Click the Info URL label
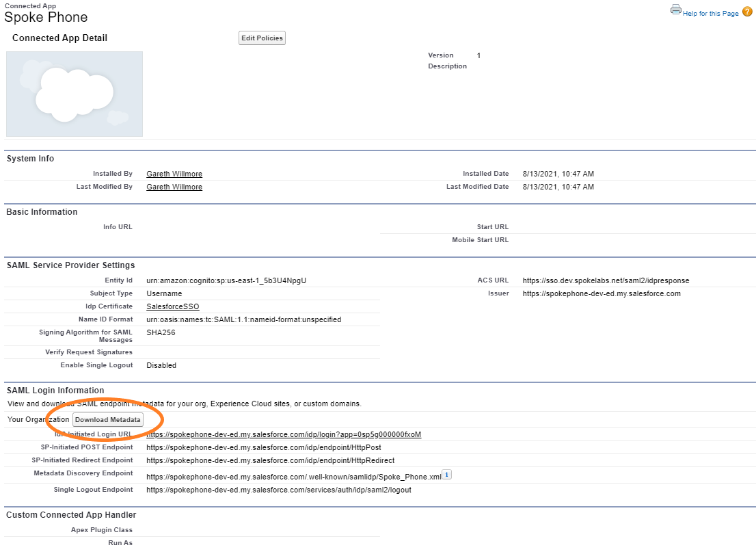Image resolution: width=756 pixels, height=554 pixels. (118, 227)
